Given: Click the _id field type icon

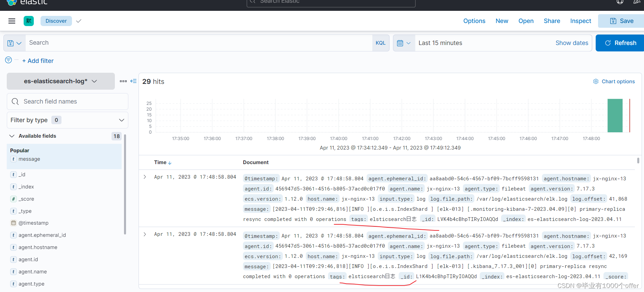Looking at the screenshot, I should point(14,175).
